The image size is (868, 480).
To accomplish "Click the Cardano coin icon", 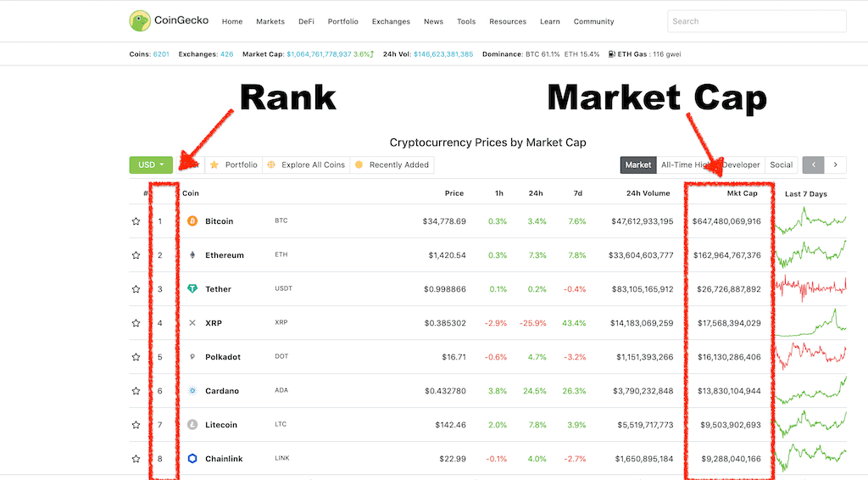I will [192, 390].
